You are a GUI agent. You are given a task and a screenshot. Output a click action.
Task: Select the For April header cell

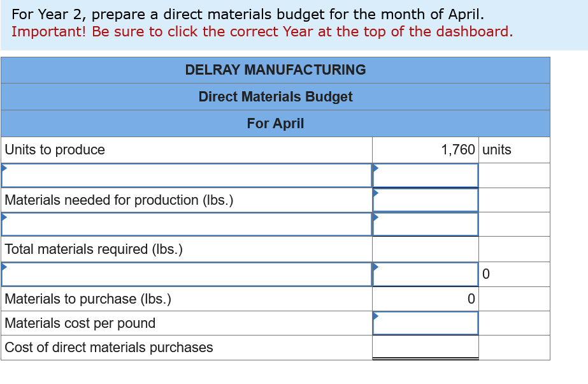point(275,123)
